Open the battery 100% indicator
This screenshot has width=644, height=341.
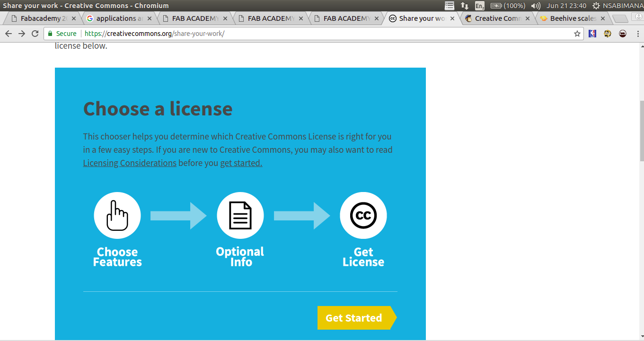(x=508, y=6)
